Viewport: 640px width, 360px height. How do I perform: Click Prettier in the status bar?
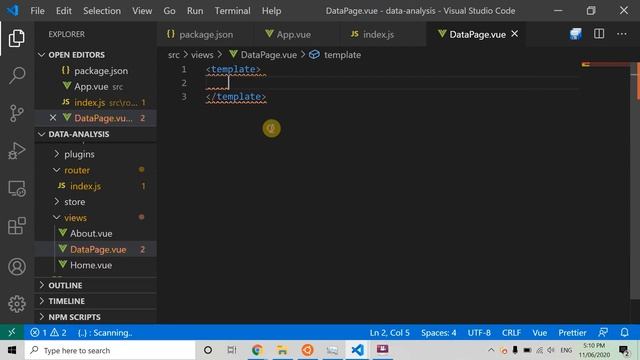tap(572, 333)
